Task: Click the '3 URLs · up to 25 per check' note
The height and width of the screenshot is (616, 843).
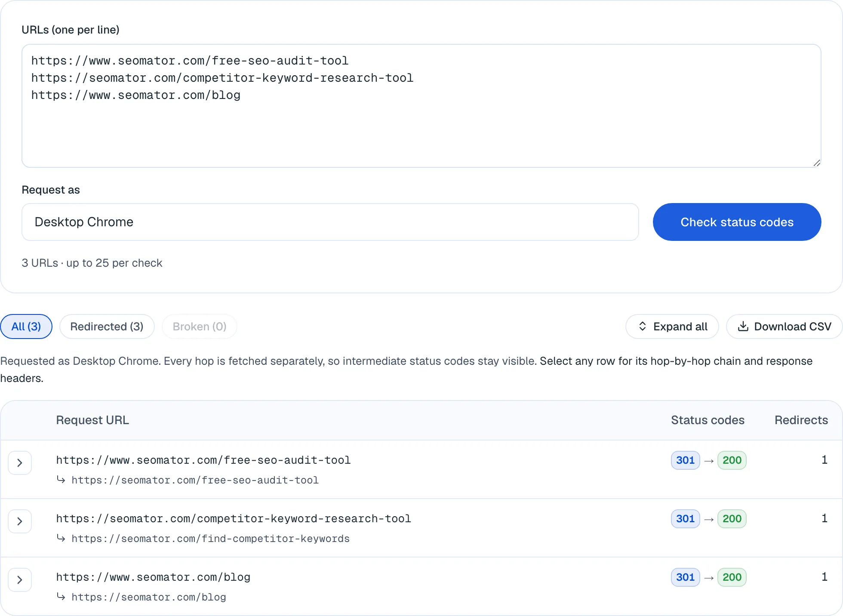Action: (x=92, y=263)
